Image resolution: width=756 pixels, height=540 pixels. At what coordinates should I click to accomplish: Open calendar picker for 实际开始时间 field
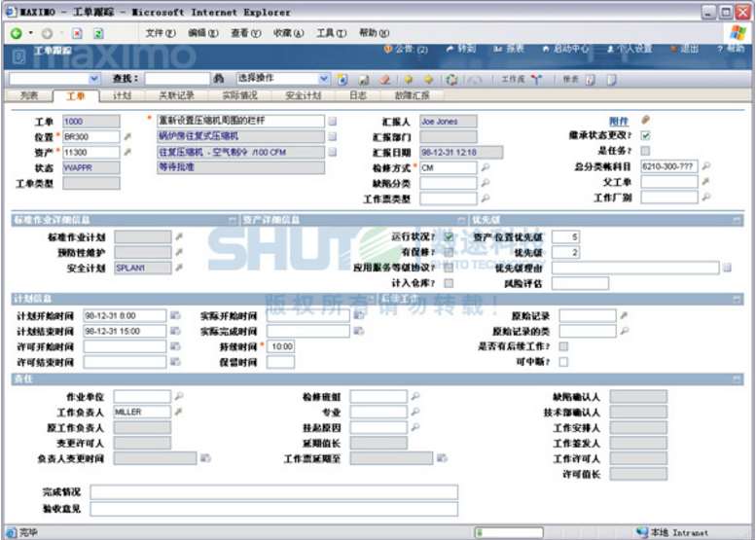pos(359,316)
